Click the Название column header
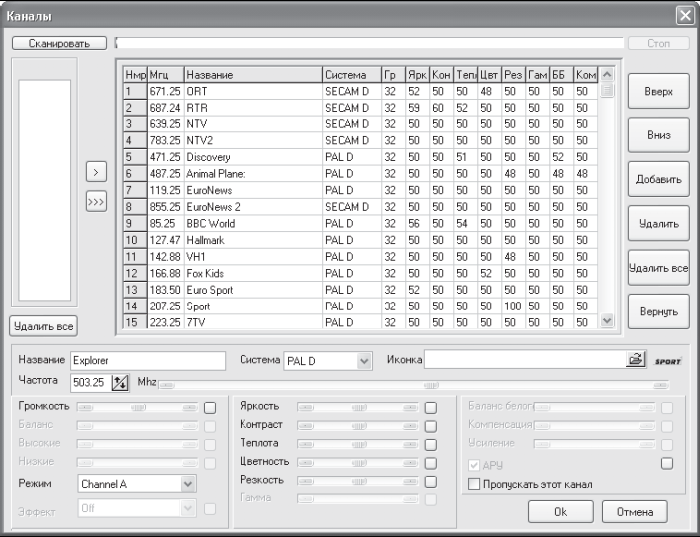This screenshot has width=700, height=537. pyautogui.click(x=253, y=75)
